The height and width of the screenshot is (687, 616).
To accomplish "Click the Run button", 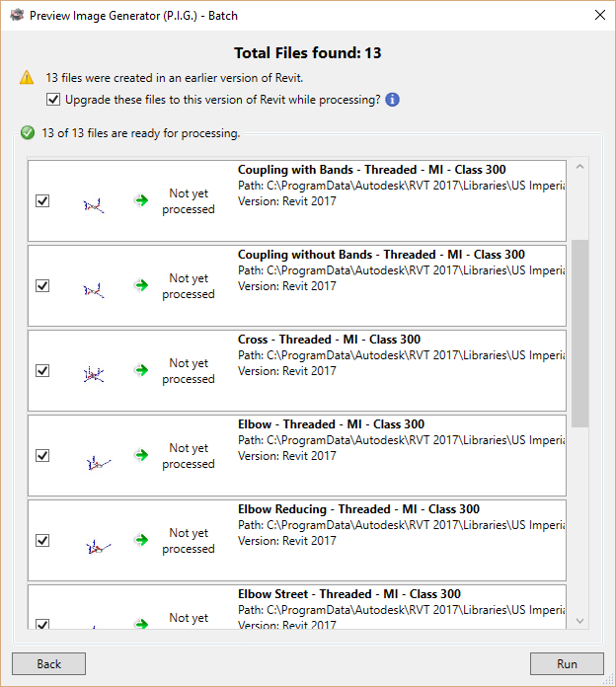I will 567,664.
